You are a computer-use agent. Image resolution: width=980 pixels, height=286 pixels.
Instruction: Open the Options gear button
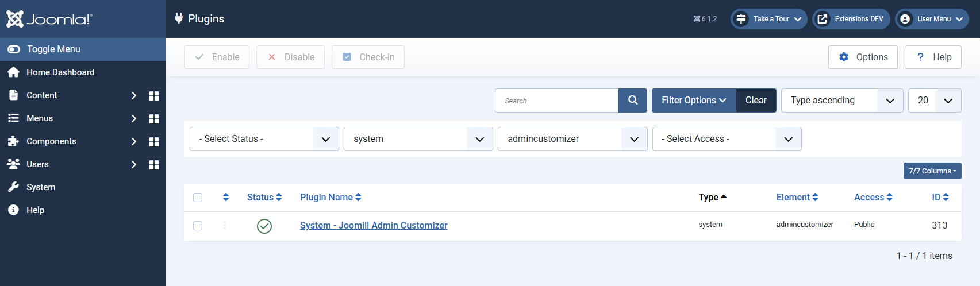tap(863, 57)
